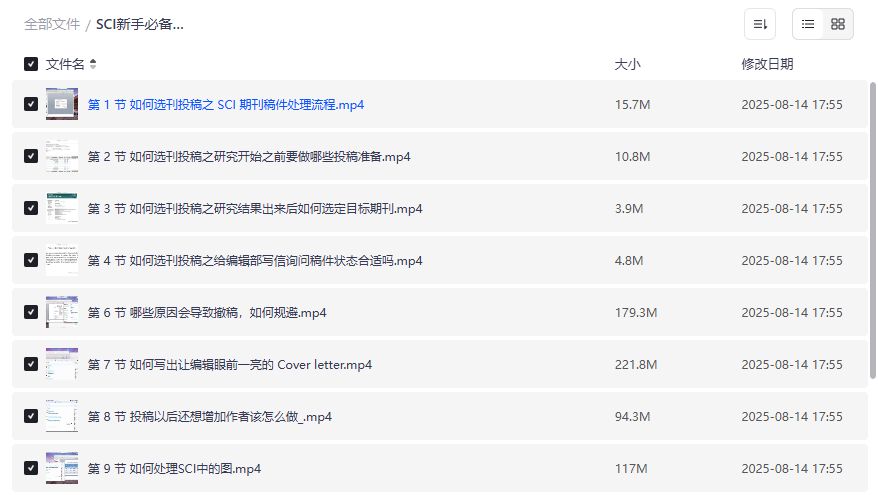Click the 第 3 节 video thumbnail
The image size is (878, 495).
click(62, 208)
